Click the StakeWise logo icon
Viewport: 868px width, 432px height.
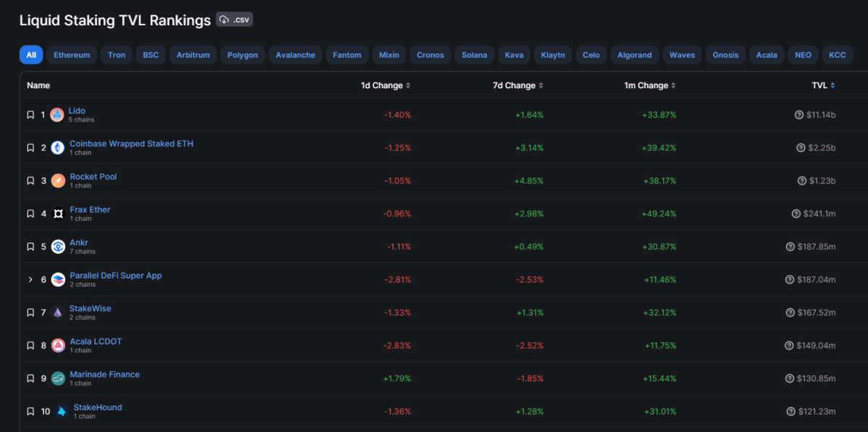(x=58, y=313)
